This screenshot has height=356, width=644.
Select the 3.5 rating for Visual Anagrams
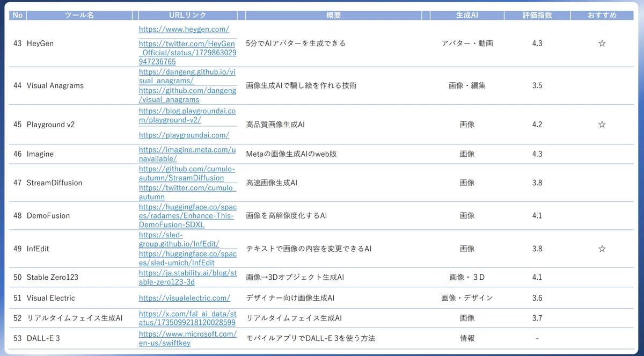tap(537, 85)
